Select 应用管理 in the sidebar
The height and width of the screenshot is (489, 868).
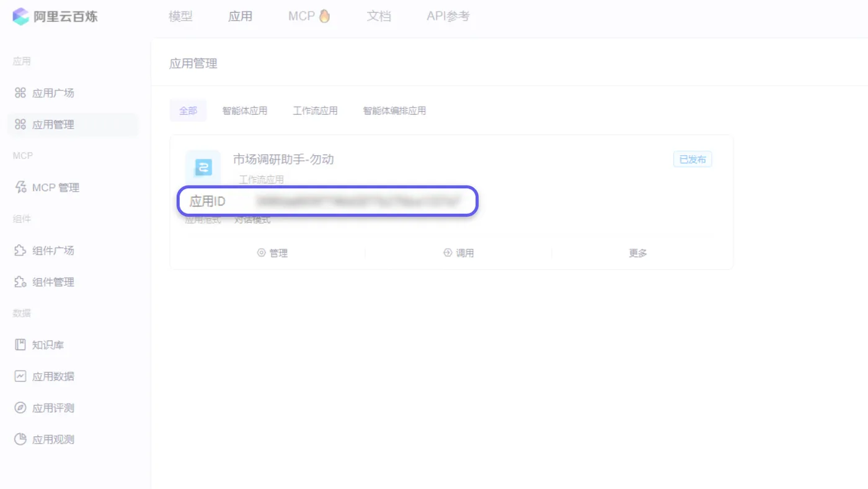[x=73, y=125]
